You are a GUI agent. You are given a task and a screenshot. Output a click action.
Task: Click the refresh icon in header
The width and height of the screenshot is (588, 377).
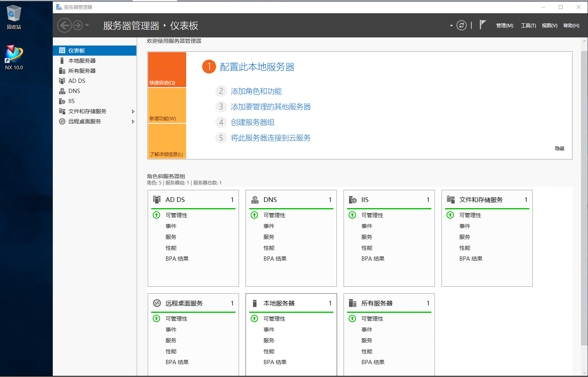click(x=461, y=26)
